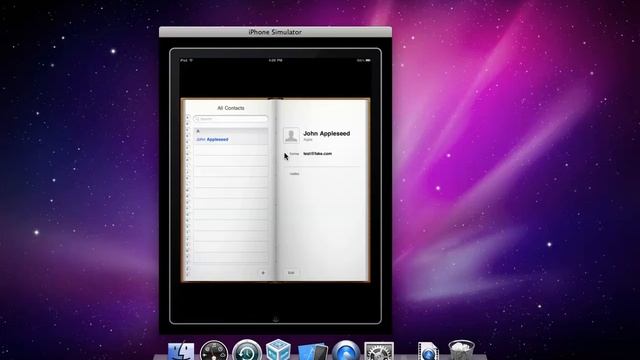The image size is (640, 360).
Task: Click the iPhone Simulator dock icon
Action: (x=312, y=352)
